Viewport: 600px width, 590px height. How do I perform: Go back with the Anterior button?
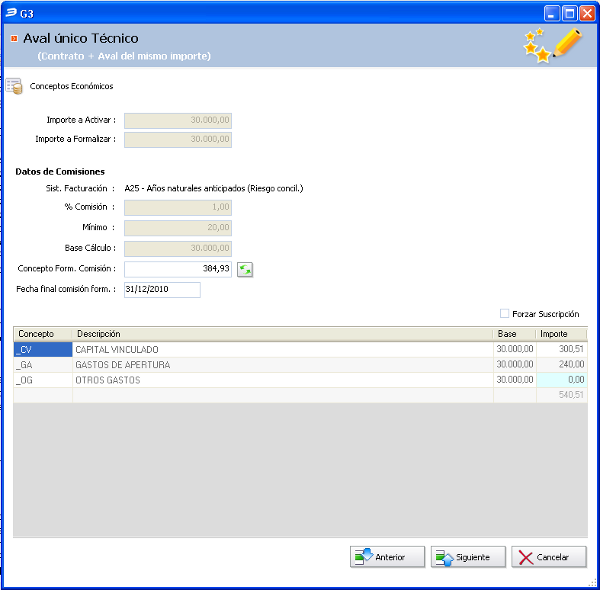click(387, 557)
